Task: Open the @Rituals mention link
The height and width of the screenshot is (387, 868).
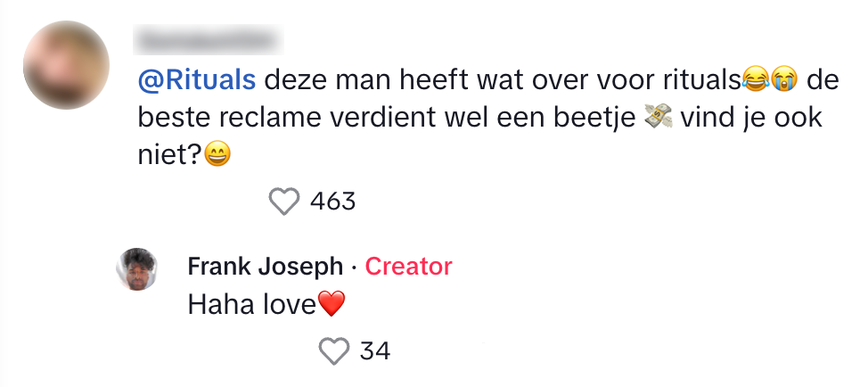Action: coord(197,81)
